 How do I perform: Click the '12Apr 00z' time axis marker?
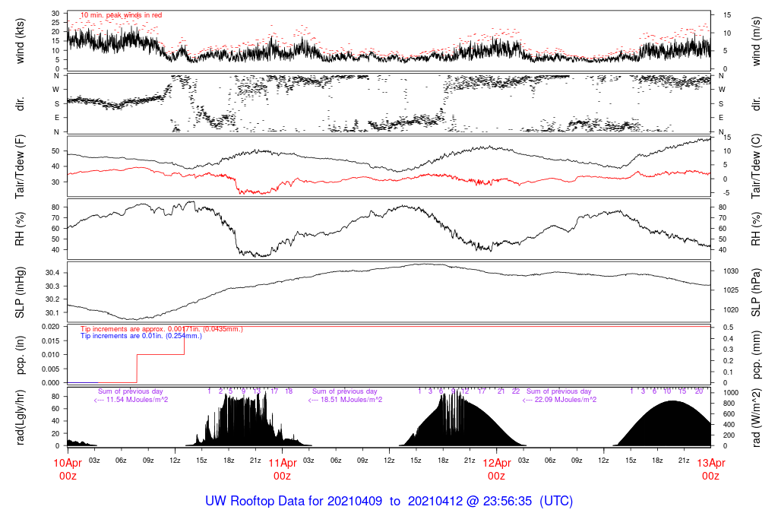point(497,470)
